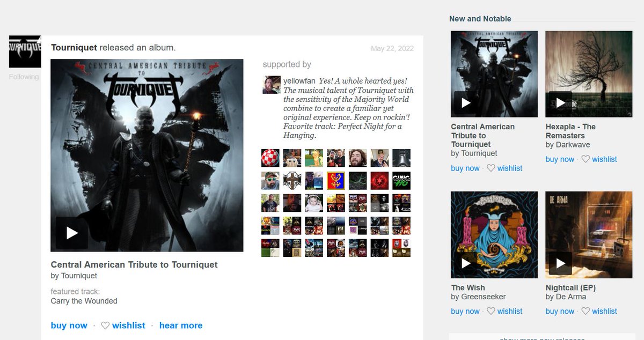Open the Tourniquet artist thumbnail
Image resolution: width=644 pixels, height=340 pixels.
click(25, 51)
